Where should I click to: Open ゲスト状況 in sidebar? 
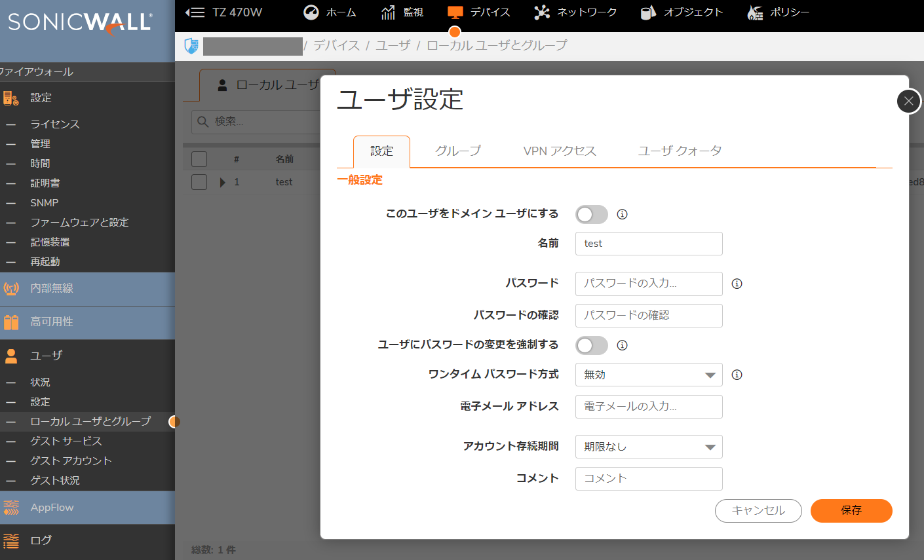[55, 481]
